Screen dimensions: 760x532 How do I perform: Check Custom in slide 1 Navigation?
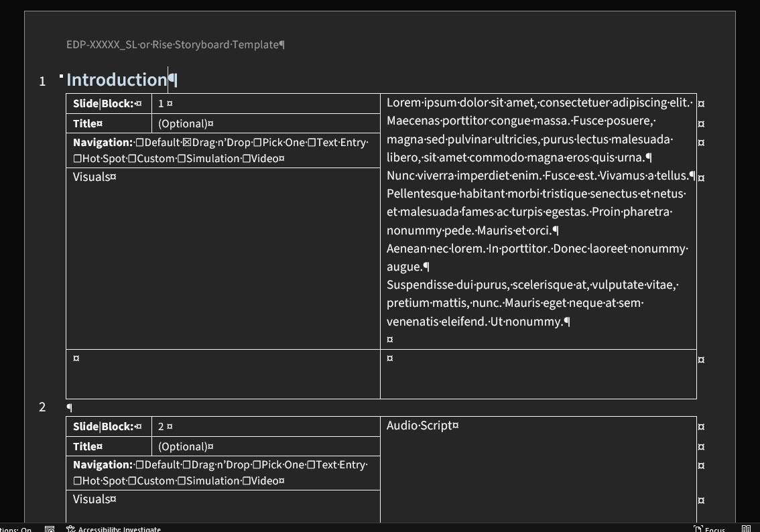[132, 158]
